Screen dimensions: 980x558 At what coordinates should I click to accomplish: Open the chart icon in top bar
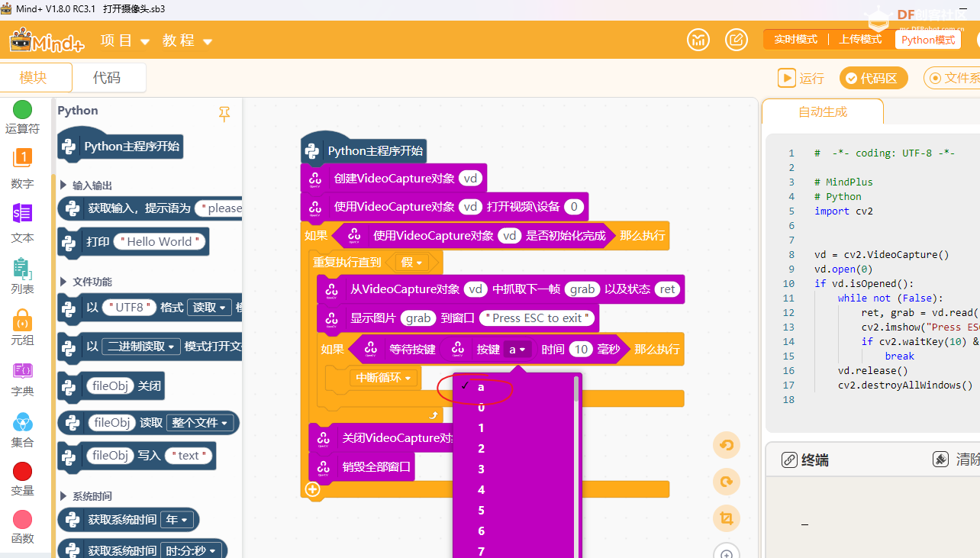(698, 40)
